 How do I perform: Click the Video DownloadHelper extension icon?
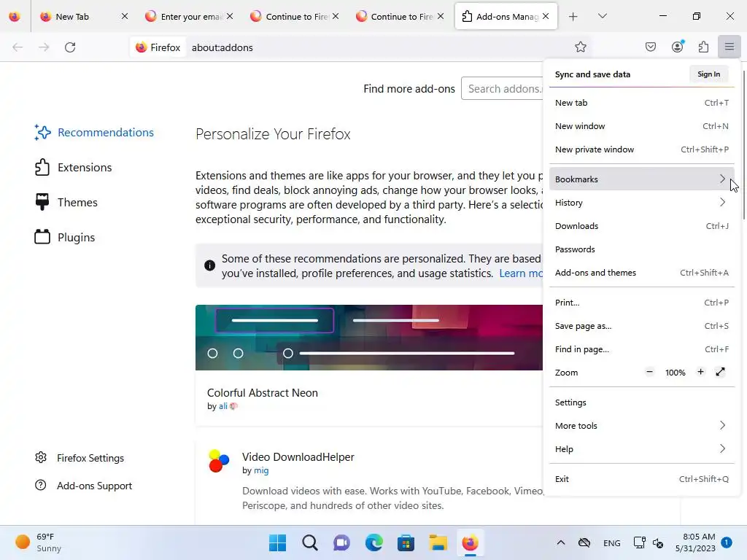click(x=219, y=461)
